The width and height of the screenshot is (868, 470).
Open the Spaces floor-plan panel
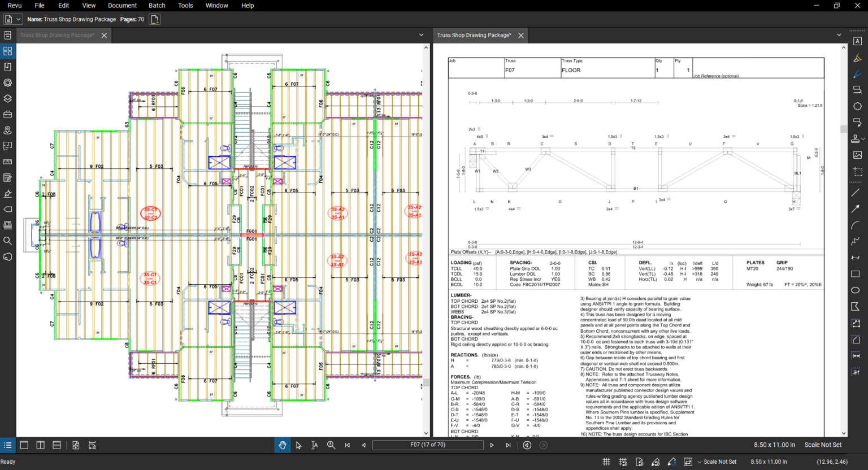tap(7, 146)
